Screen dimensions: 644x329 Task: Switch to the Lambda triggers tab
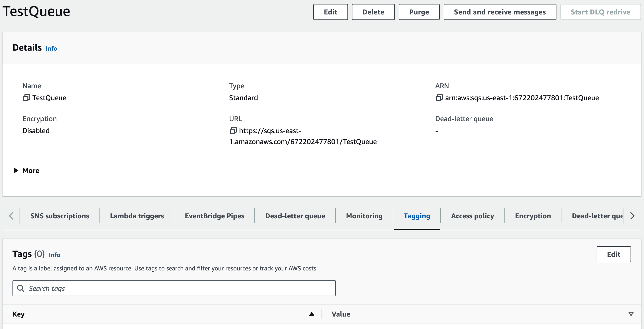tap(137, 216)
